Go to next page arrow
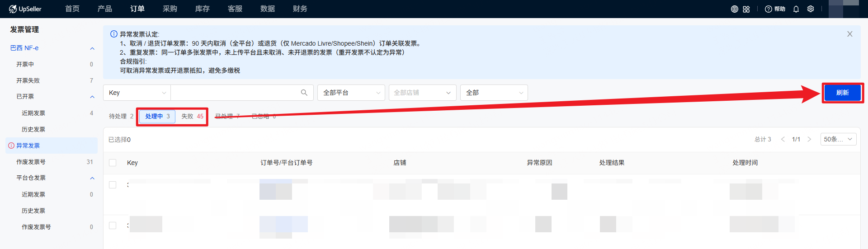 click(x=809, y=139)
